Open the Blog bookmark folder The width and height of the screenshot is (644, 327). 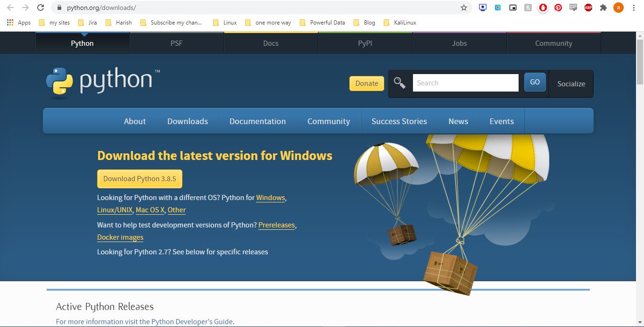coord(364,22)
